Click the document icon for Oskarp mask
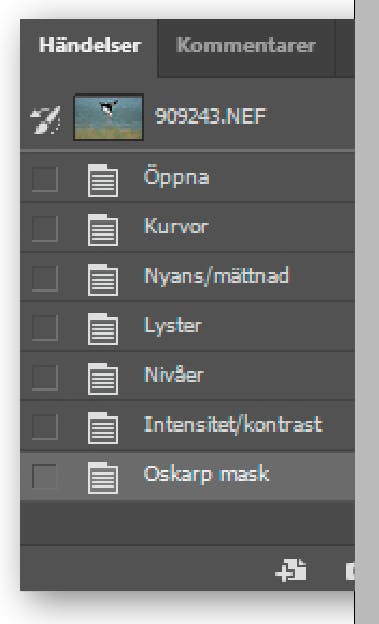The width and height of the screenshot is (379, 624). point(103,478)
